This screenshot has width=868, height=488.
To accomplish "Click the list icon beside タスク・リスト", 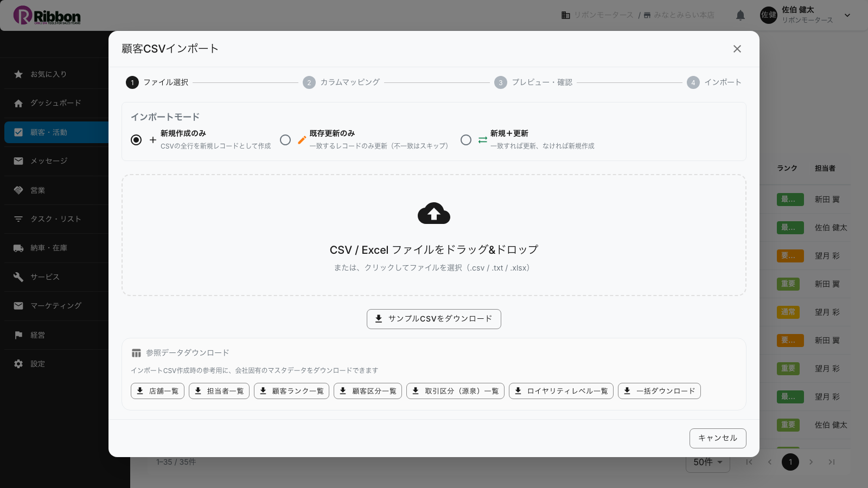I will pos(18,219).
